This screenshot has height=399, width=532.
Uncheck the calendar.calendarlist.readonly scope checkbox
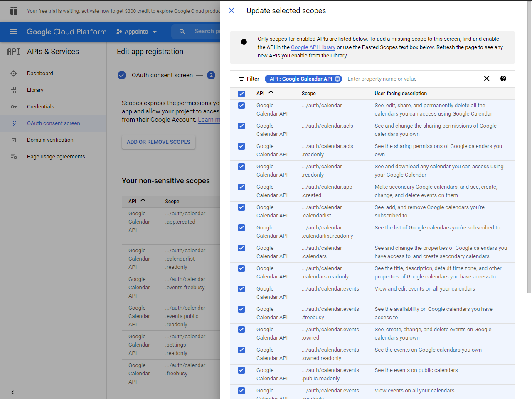241,228
